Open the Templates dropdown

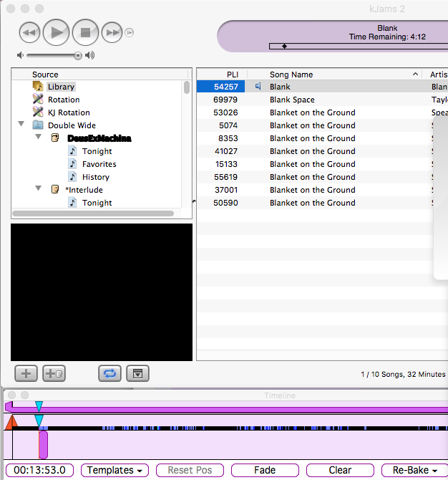115,470
